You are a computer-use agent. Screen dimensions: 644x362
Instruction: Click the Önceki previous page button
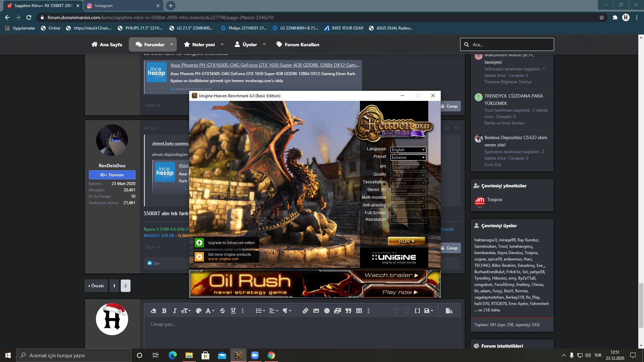tap(96, 286)
